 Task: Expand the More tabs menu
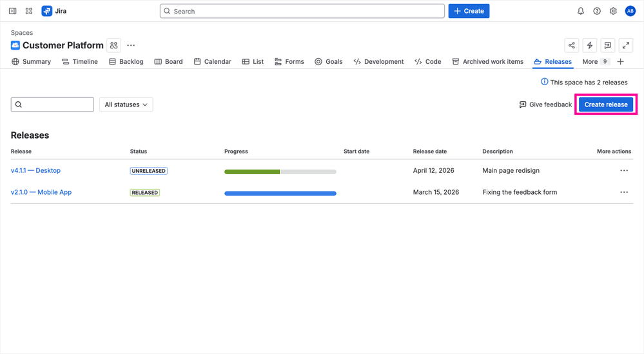tap(596, 62)
